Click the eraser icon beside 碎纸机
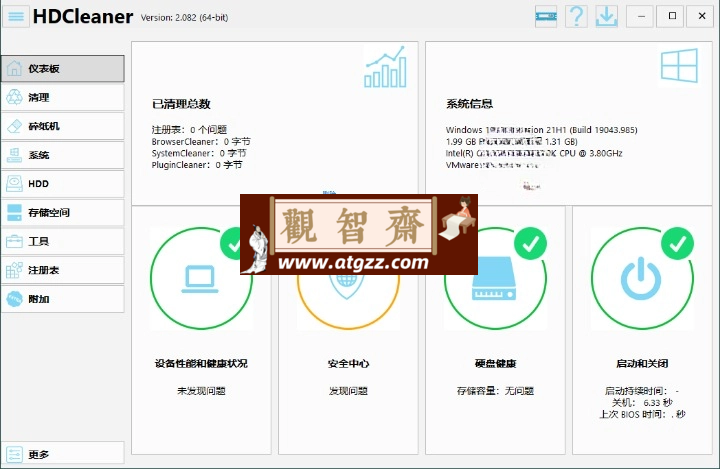720x469 pixels. [14, 126]
